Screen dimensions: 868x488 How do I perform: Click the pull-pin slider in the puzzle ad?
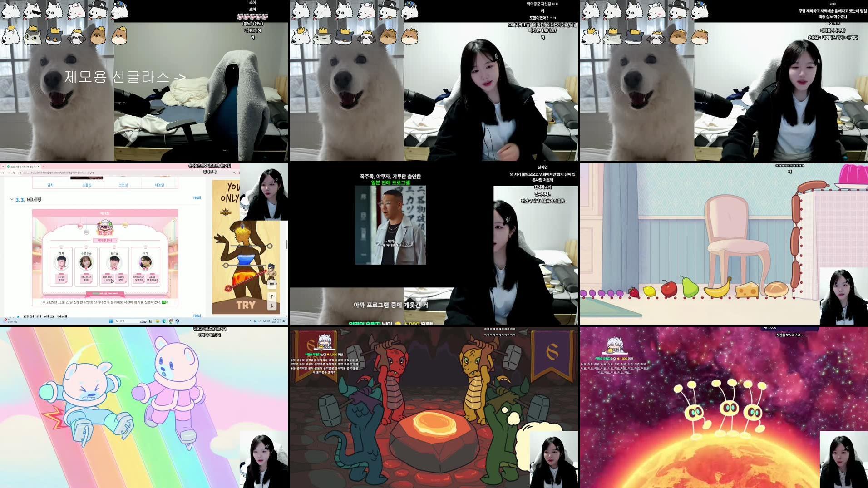click(x=228, y=288)
